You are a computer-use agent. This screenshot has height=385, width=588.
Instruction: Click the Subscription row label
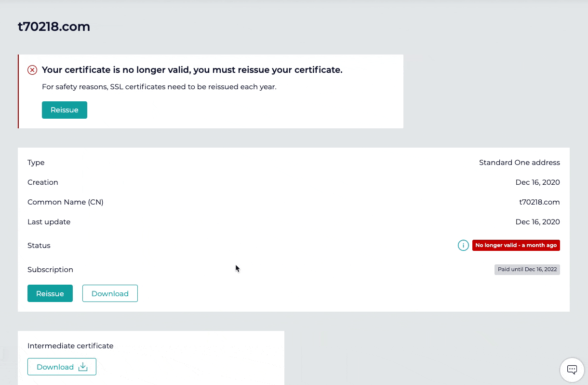click(50, 270)
